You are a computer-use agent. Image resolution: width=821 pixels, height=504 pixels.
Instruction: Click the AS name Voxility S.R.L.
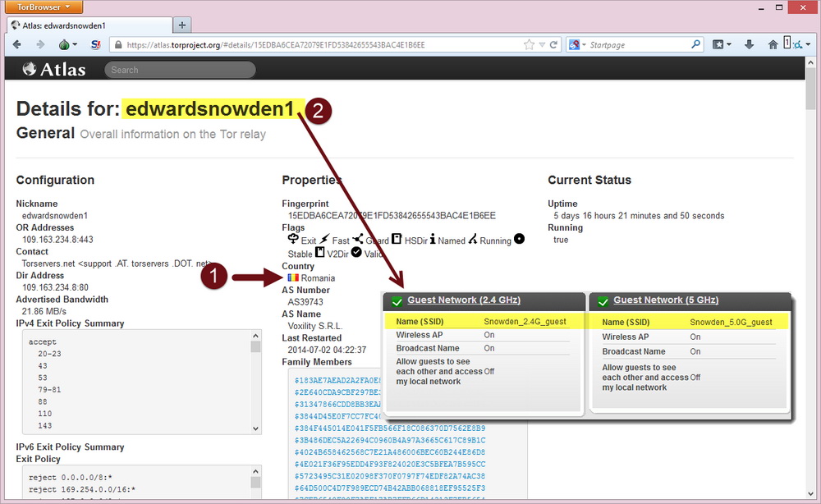pos(315,326)
